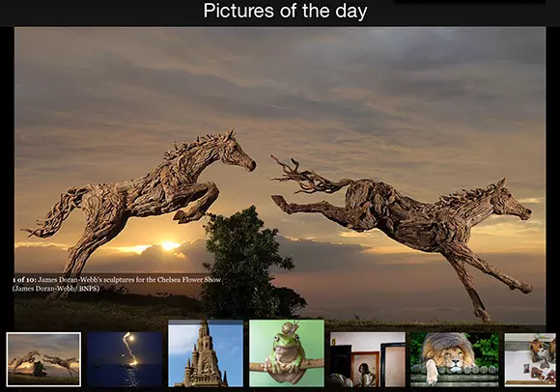Click the partially visible last thumbnail
Image resolution: width=560 pixels, height=392 pixels.
pyautogui.click(x=530, y=359)
